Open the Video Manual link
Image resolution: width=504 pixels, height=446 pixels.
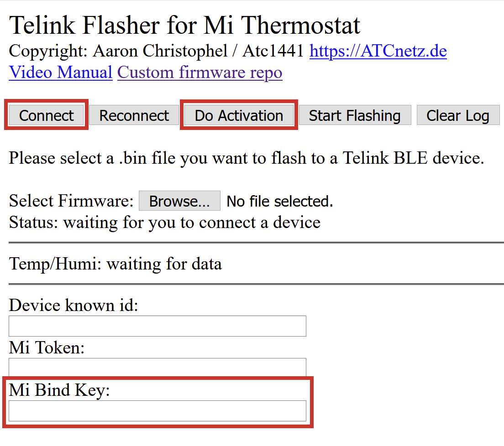[61, 73]
